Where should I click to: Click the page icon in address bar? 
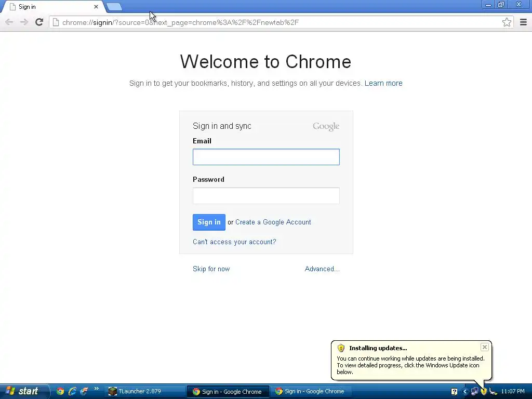pyautogui.click(x=56, y=22)
